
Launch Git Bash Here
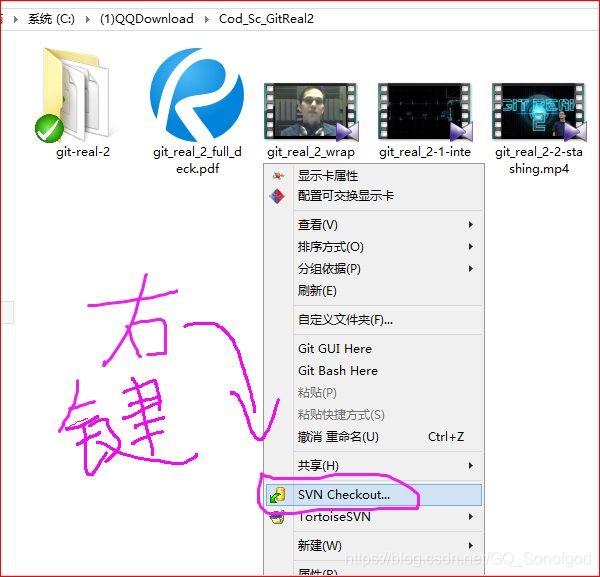(x=373, y=370)
